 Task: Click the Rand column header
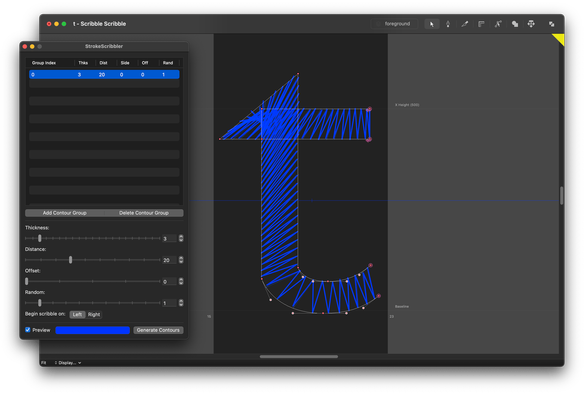[168, 63]
